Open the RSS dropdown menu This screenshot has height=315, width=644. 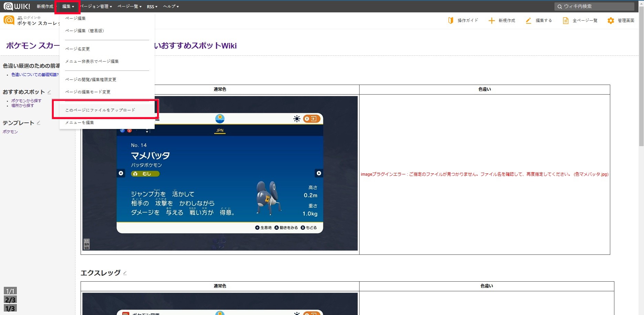click(152, 7)
